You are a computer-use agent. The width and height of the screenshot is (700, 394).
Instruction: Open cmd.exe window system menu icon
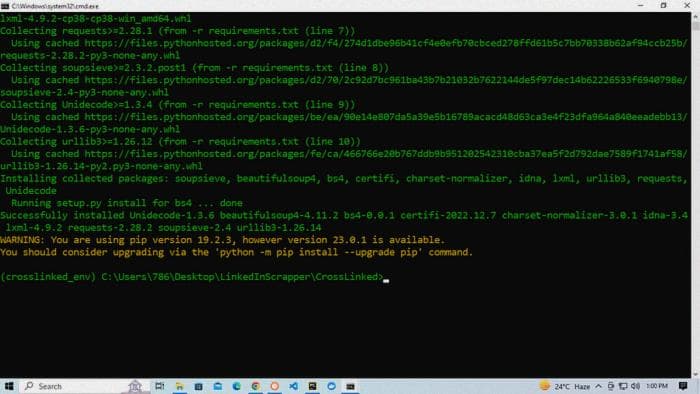[5, 6]
